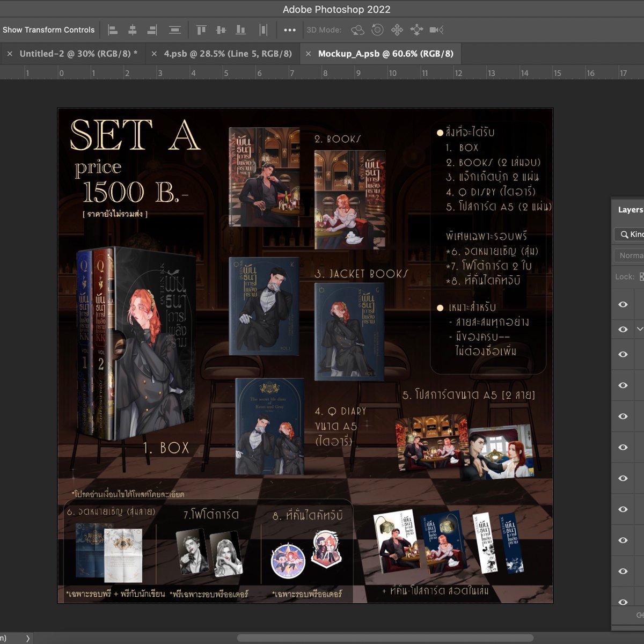The width and height of the screenshot is (644, 644).
Task: Click Align left edges icon in options bar
Action: pyautogui.click(x=113, y=30)
